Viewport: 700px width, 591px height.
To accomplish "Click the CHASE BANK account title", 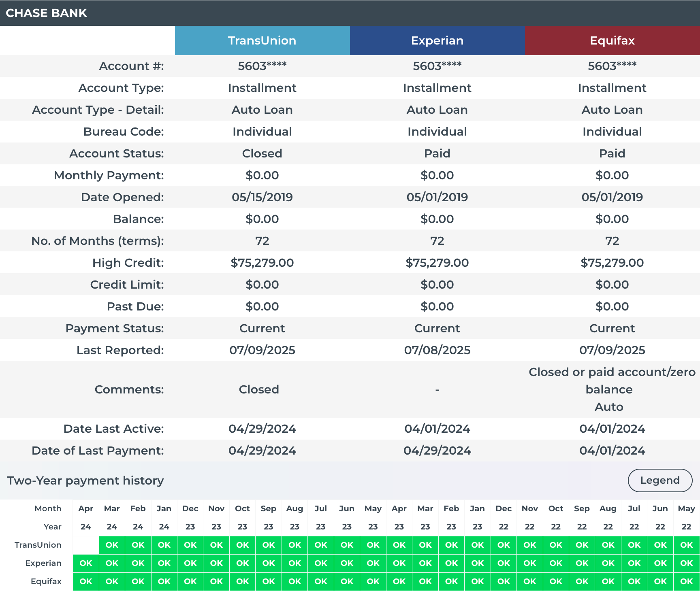I will 46,13.
